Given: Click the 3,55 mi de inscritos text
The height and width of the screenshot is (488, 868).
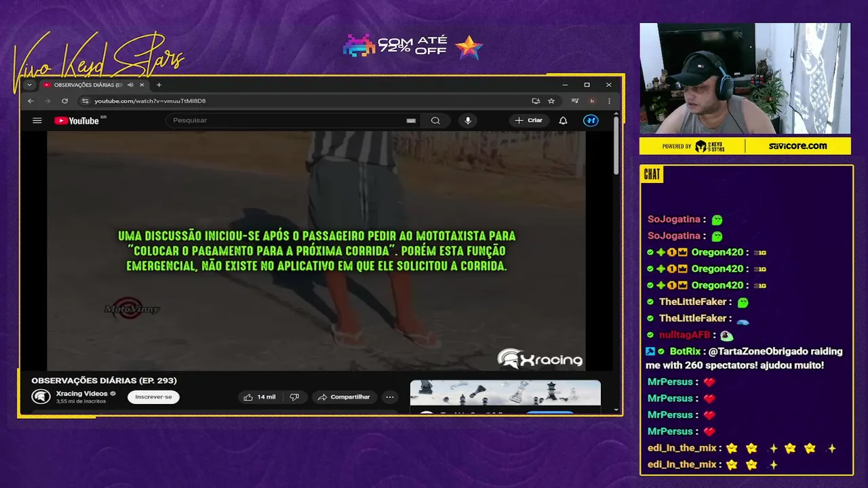Looking at the screenshot, I should [81, 402].
